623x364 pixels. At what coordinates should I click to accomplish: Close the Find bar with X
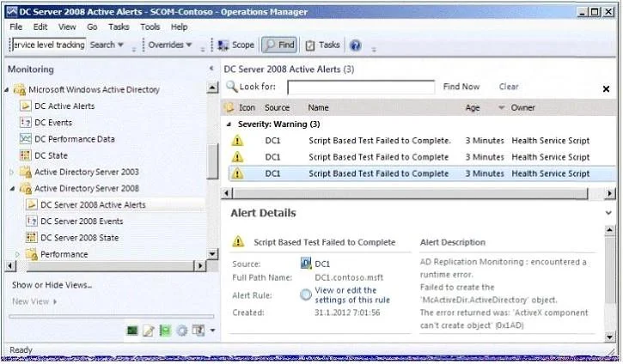[606, 89]
